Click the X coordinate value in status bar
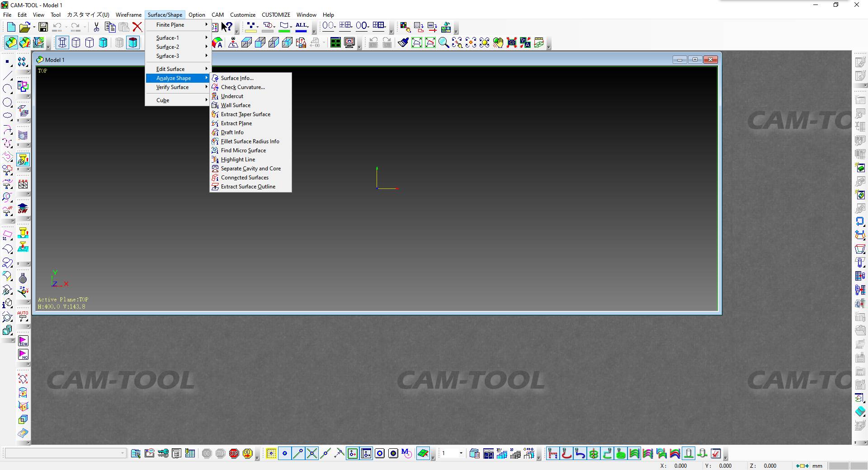 point(680,466)
